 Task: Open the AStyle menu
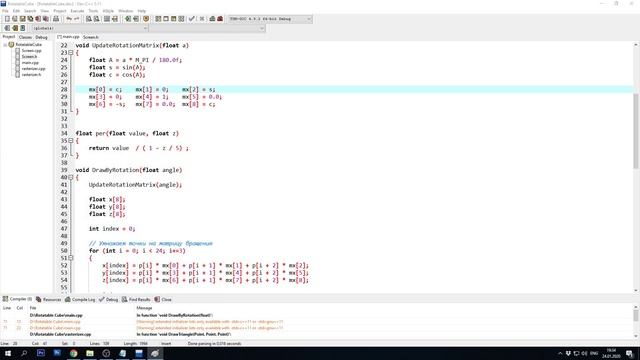108,11
